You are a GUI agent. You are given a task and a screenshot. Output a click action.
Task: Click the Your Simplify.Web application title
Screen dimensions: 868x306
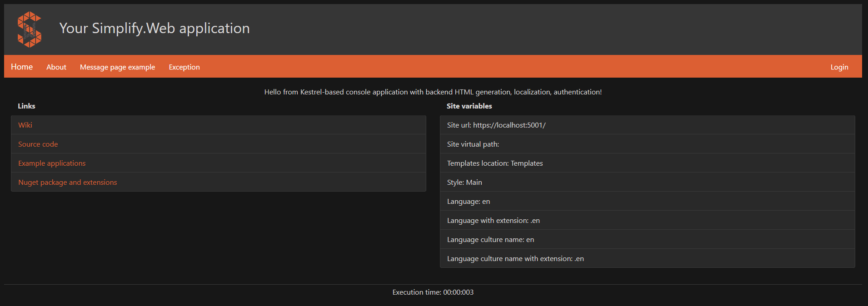click(155, 28)
